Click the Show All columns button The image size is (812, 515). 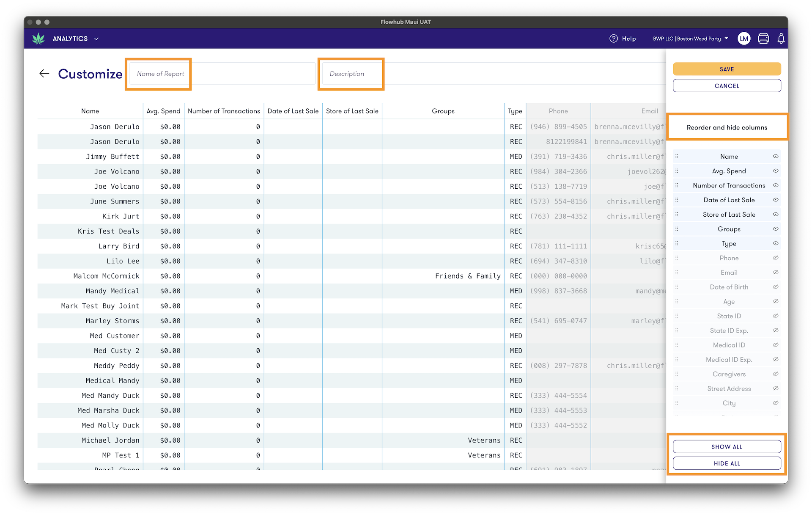click(727, 446)
